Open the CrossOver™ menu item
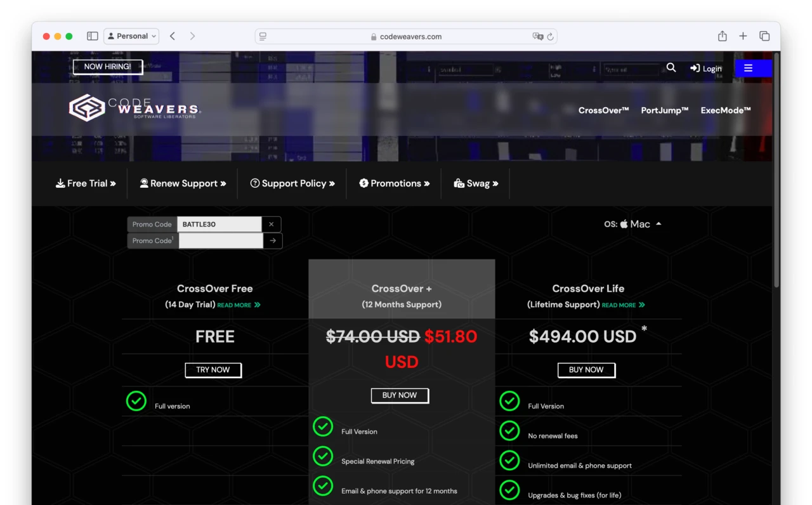 pos(603,110)
